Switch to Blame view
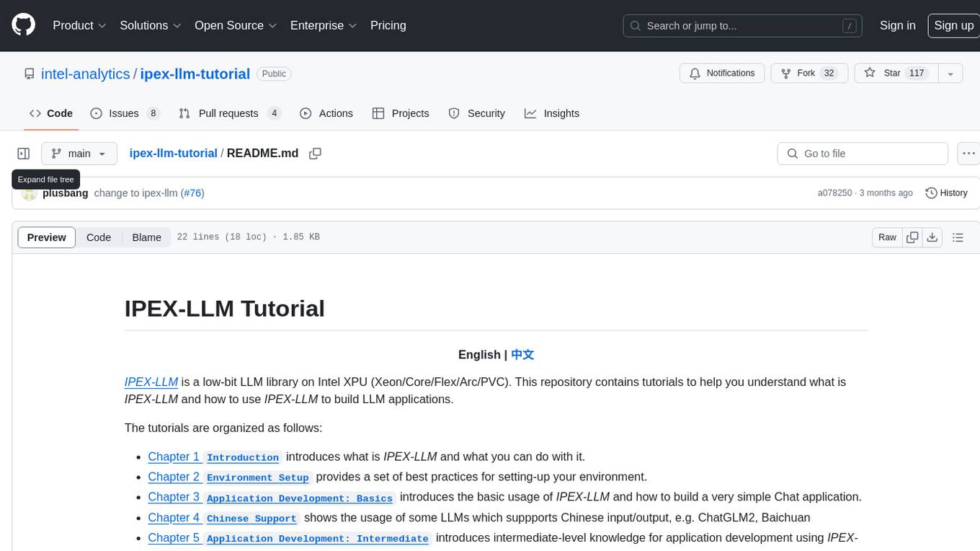The height and width of the screenshot is (551, 980). point(146,237)
